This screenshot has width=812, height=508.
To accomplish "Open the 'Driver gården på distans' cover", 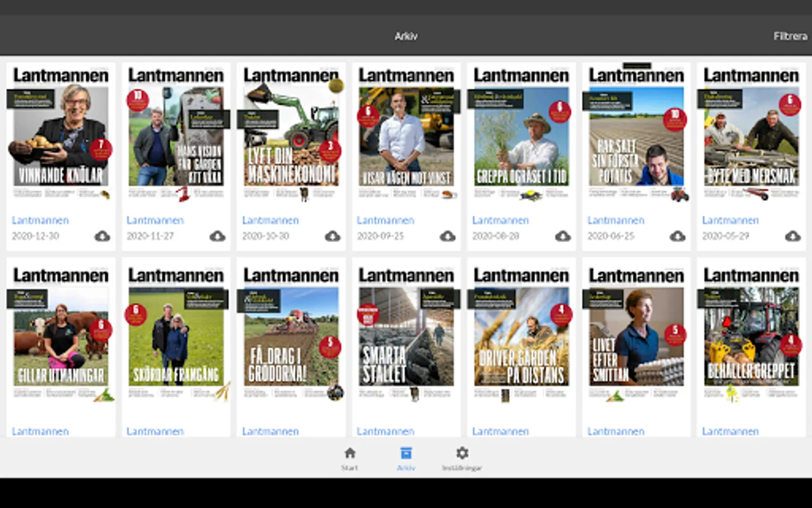I will pos(521,334).
